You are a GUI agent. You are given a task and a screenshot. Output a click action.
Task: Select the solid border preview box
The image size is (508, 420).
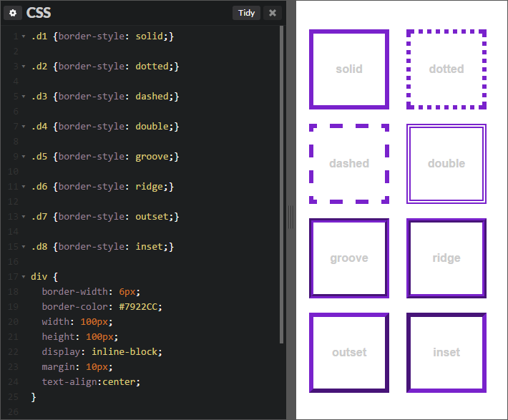click(x=349, y=69)
